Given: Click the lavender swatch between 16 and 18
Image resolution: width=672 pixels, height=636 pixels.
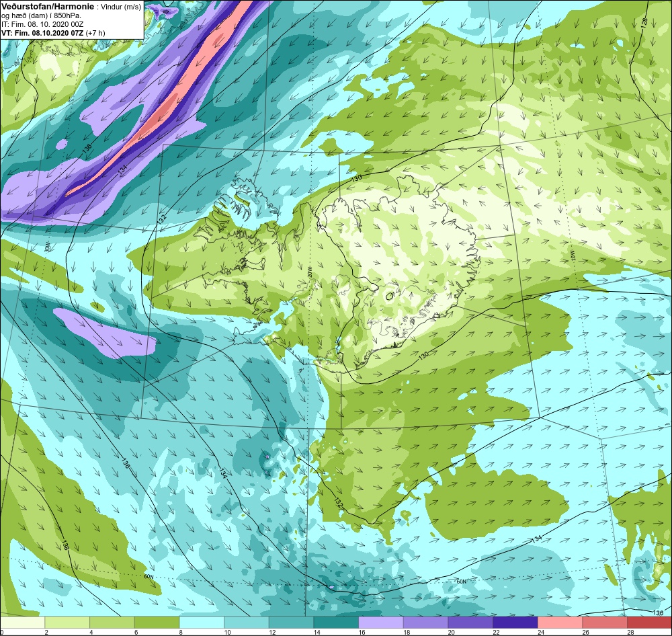Looking at the screenshot, I should [x=380, y=623].
